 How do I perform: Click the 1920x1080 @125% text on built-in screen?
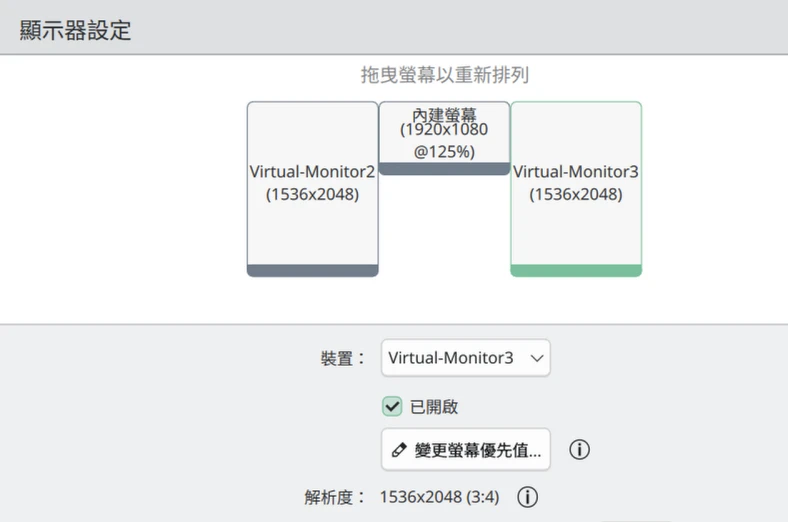click(444, 141)
